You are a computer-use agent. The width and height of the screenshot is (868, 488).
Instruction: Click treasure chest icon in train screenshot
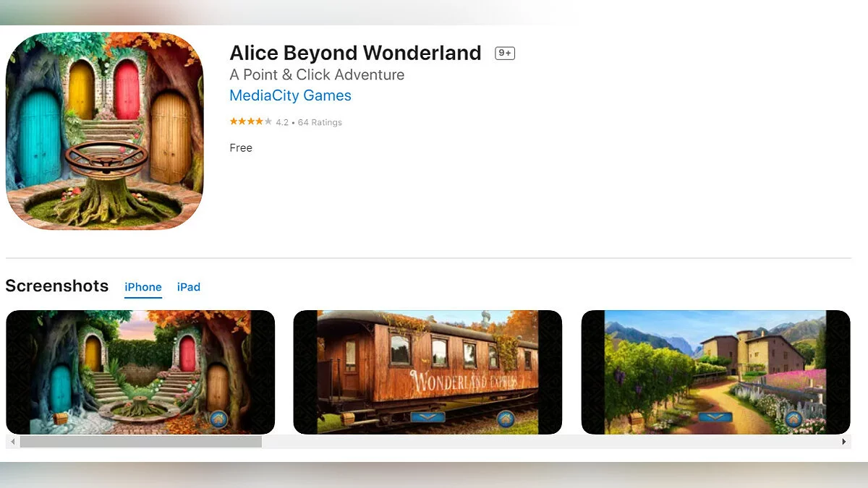(349, 418)
